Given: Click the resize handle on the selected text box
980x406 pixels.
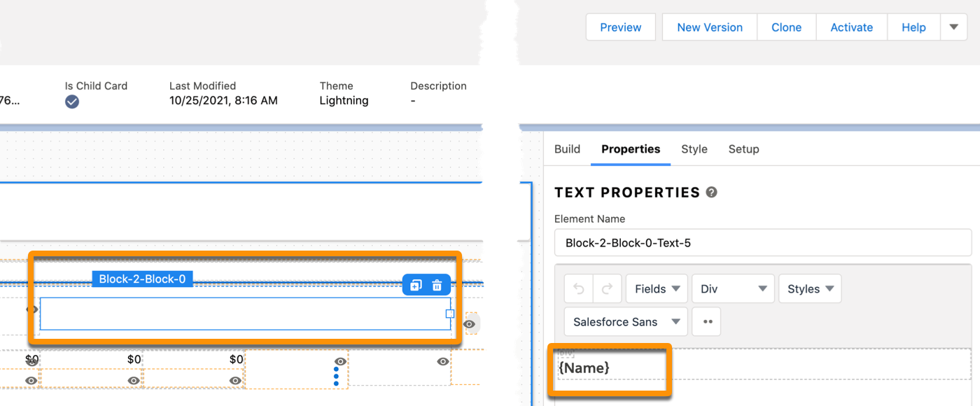Looking at the screenshot, I should pyautogui.click(x=450, y=314).
